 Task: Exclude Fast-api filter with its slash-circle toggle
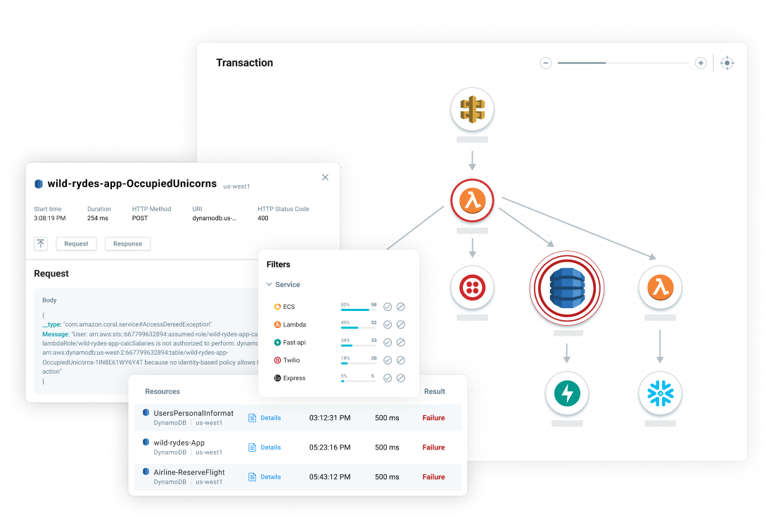(x=401, y=342)
